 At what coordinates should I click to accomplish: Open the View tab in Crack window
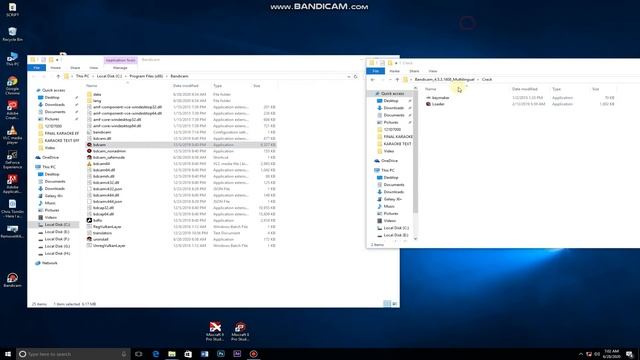[433, 71]
